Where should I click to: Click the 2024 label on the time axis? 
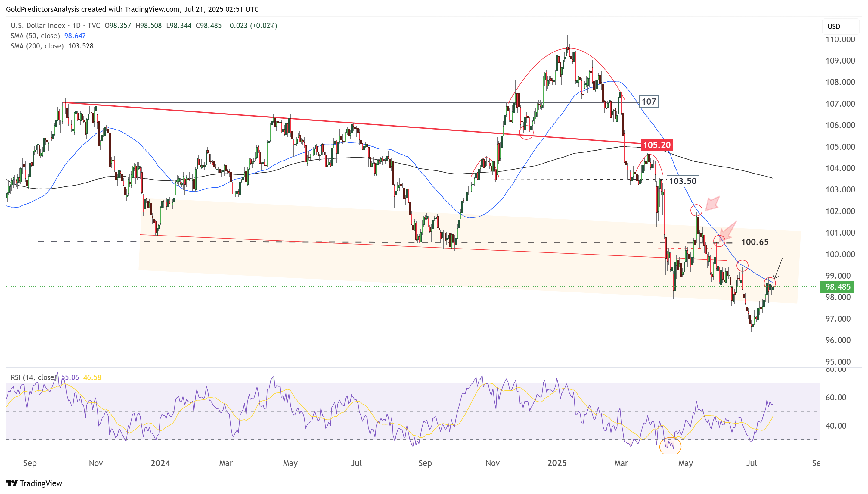pyautogui.click(x=160, y=463)
